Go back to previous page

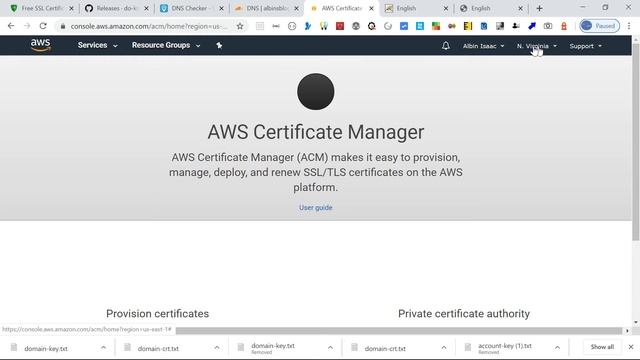(x=11, y=26)
